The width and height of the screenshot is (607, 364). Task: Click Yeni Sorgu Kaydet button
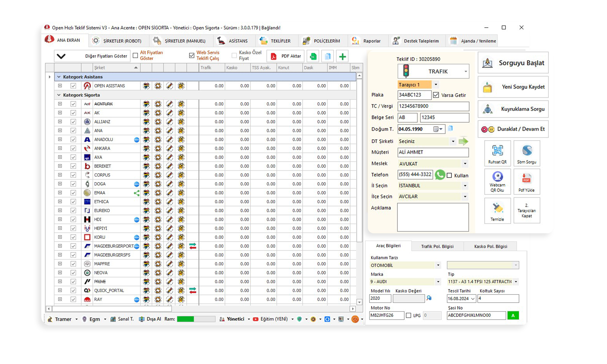(x=513, y=87)
